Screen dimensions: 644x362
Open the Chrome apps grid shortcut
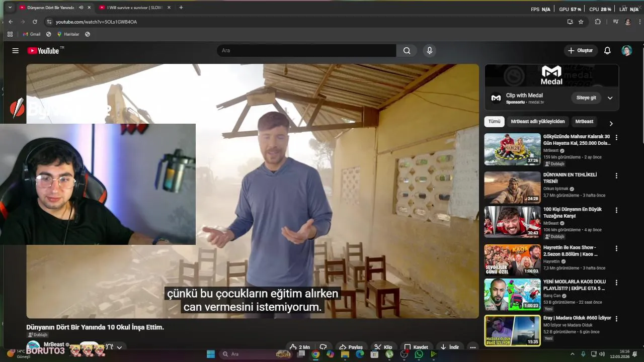coord(10,34)
